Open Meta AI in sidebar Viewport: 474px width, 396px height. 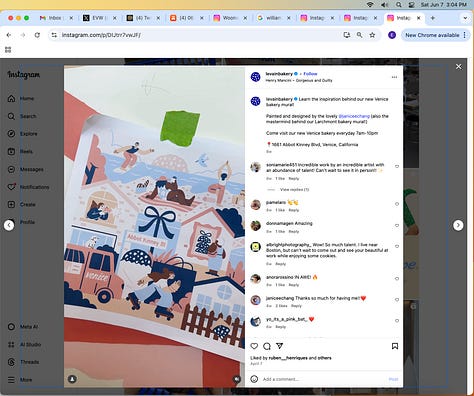(x=23, y=327)
